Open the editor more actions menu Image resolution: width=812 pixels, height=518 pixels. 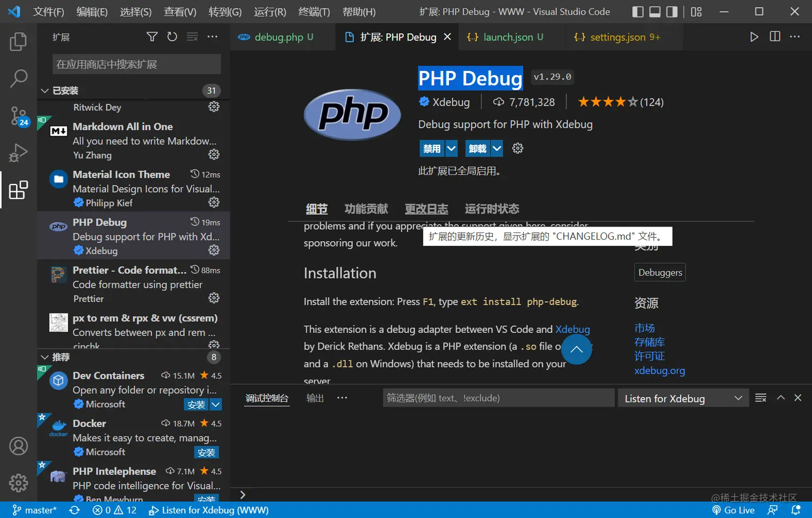[795, 37]
